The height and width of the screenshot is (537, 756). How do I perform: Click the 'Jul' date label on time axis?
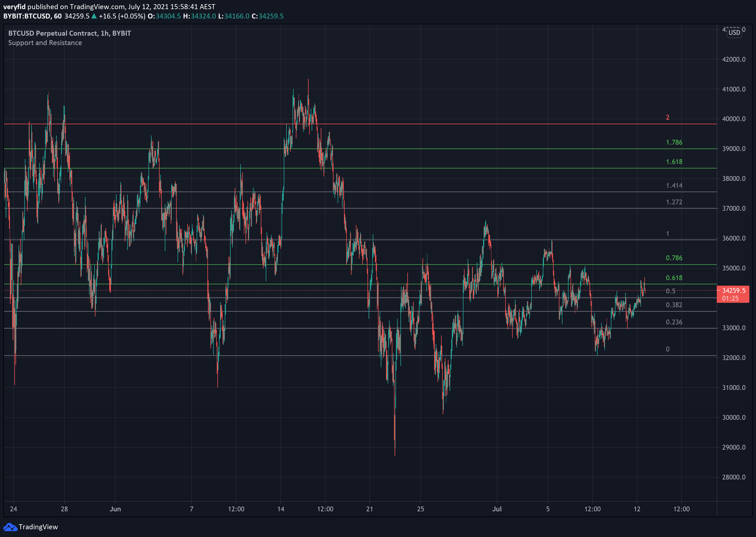(x=497, y=509)
